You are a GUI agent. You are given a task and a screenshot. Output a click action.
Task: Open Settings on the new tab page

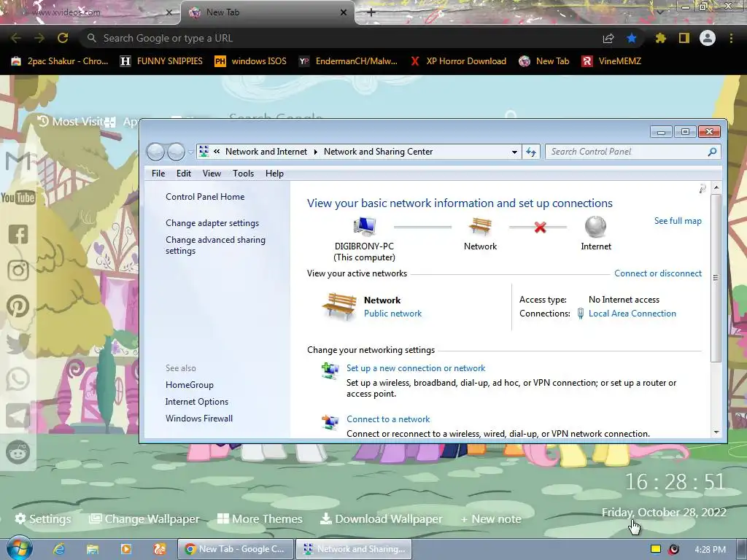coord(43,518)
